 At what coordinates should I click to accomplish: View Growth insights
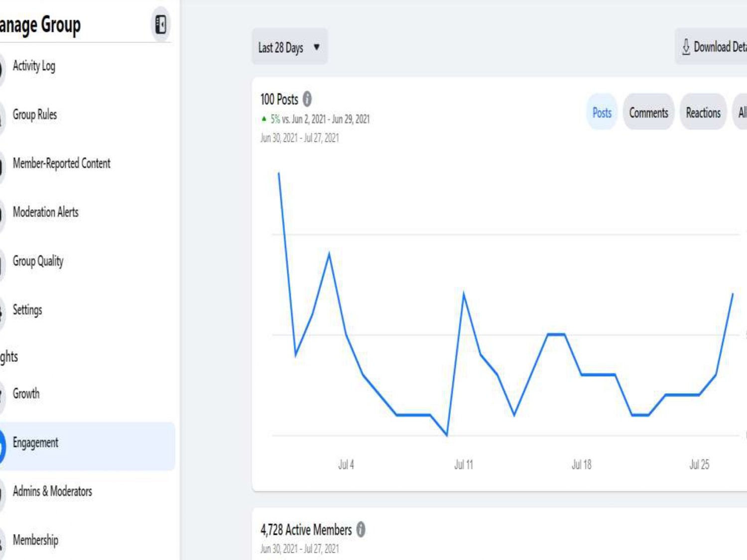coord(26,393)
